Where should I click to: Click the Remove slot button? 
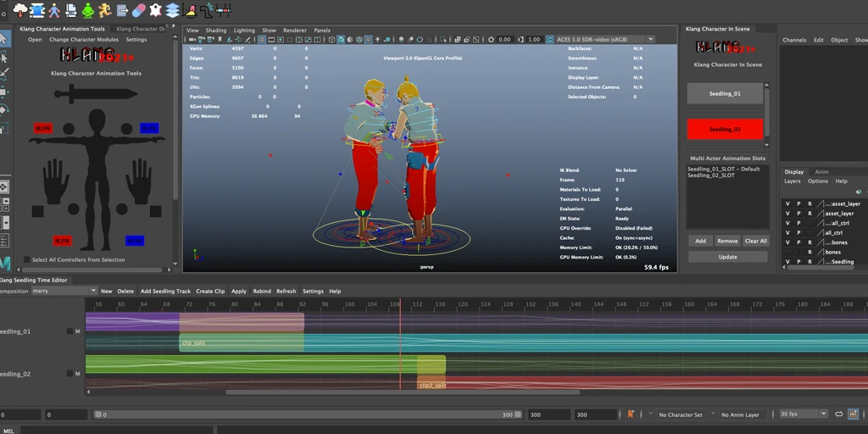[x=726, y=241]
